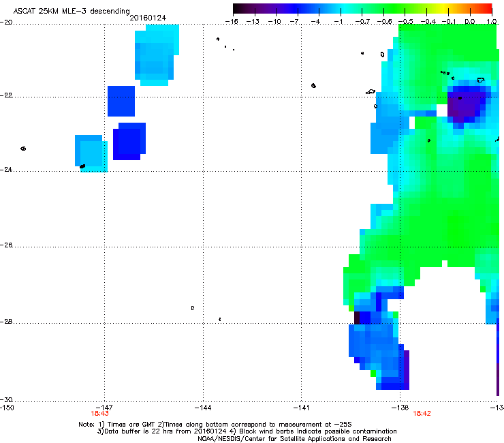Screen dimensions: 504x443
Task: Click the "-0.6" color scale label
Action: [384, 22]
